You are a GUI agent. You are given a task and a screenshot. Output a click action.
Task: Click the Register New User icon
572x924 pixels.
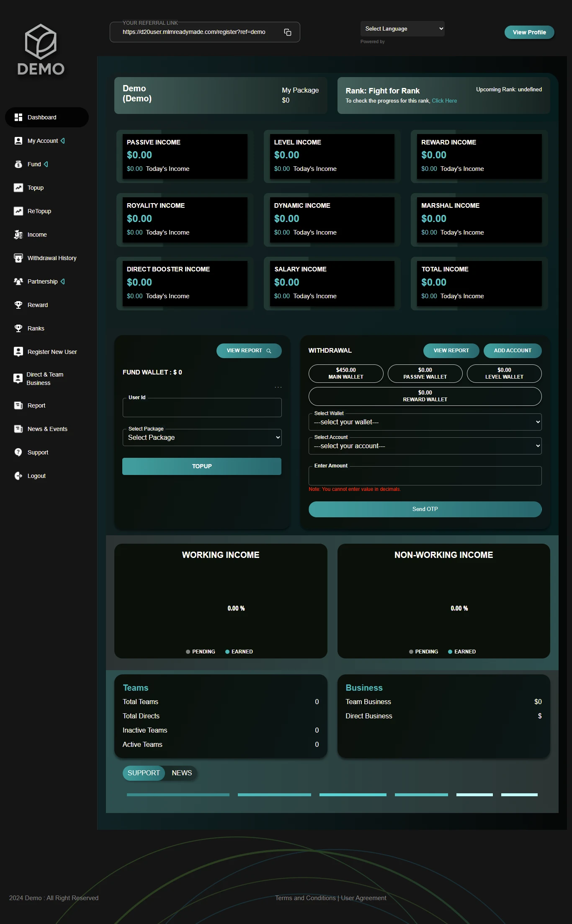pyautogui.click(x=18, y=352)
